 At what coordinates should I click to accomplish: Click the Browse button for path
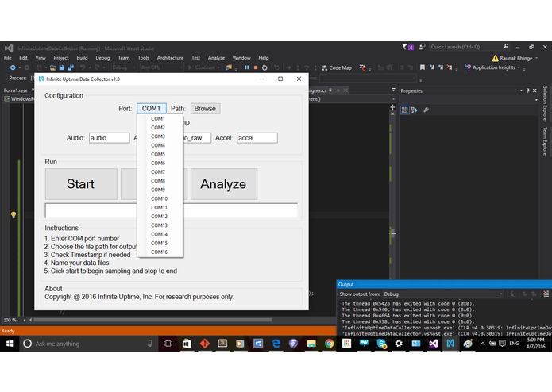(205, 108)
